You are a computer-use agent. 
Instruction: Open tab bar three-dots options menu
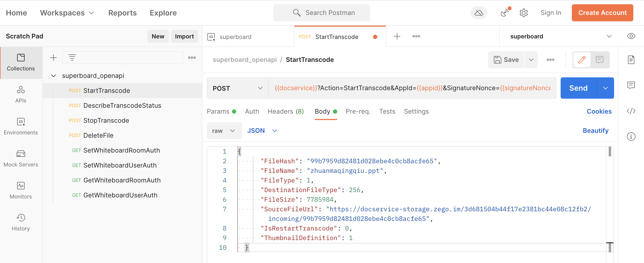click(x=416, y=36)
